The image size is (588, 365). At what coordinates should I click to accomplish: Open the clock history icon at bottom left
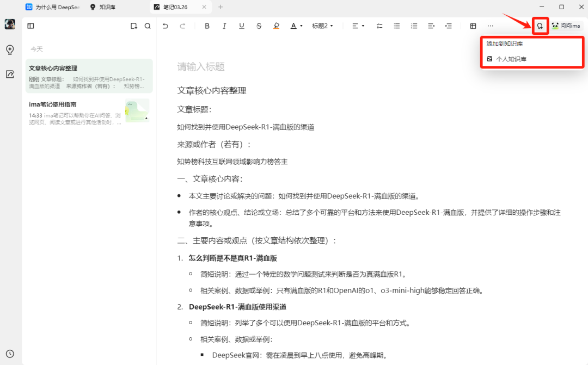coord(10,354)
